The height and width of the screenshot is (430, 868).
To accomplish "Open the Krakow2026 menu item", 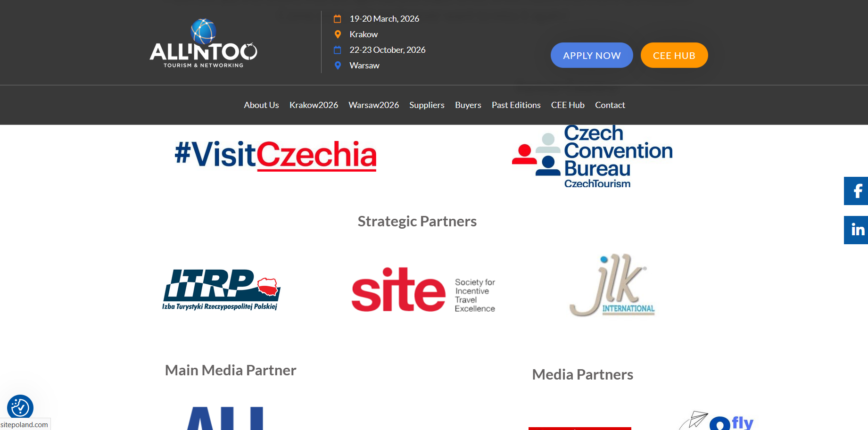I will pos(314,105).
